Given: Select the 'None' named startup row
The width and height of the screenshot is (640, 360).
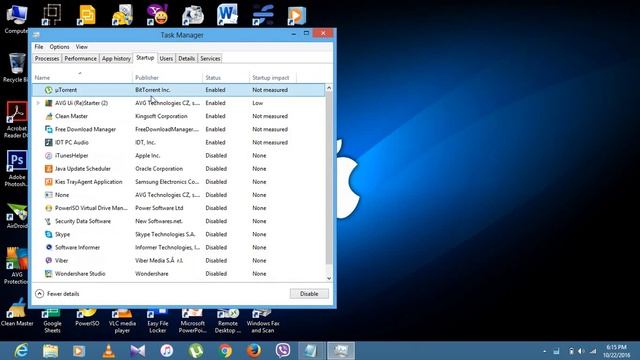Looking at the screenshot, I should tap(179, 195).
